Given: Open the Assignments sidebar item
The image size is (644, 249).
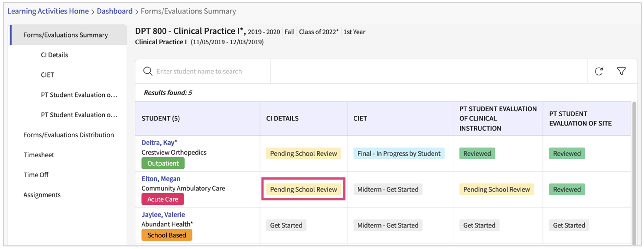Looking at the screenshot, I should click(42, 195).
